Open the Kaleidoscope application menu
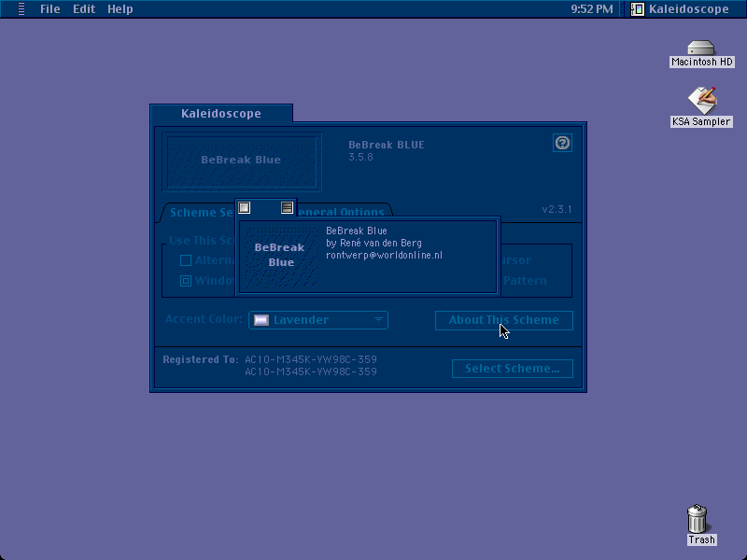Screen dimensions: 747x560 (x=680, y=9)
